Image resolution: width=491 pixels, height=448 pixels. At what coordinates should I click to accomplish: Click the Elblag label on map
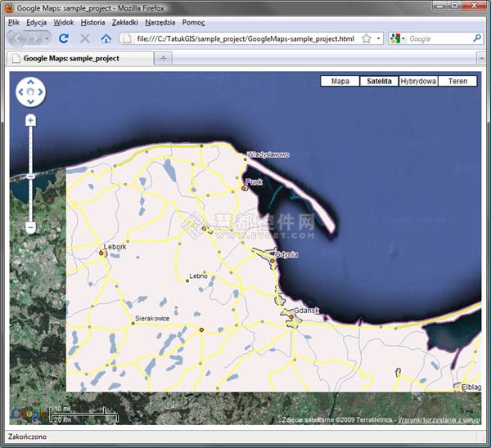click(471, 388)
